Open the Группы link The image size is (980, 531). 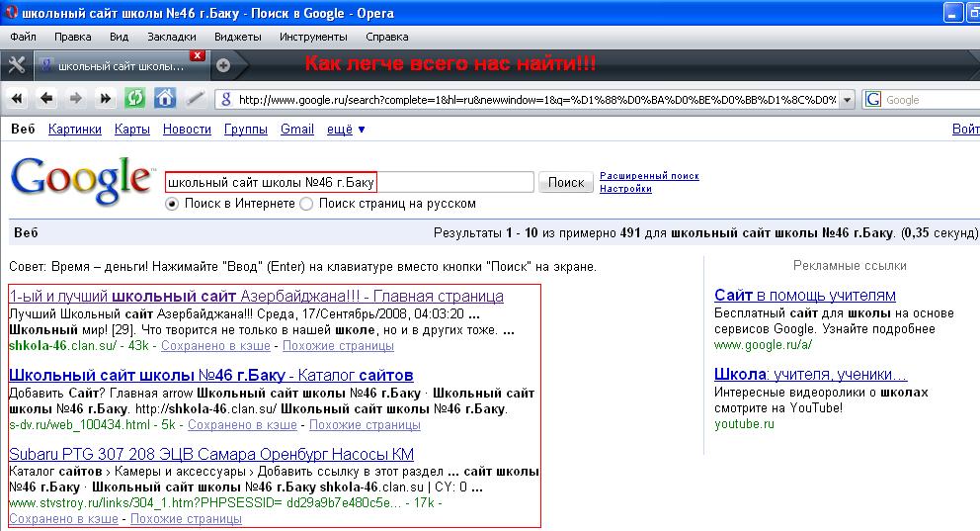246,129
